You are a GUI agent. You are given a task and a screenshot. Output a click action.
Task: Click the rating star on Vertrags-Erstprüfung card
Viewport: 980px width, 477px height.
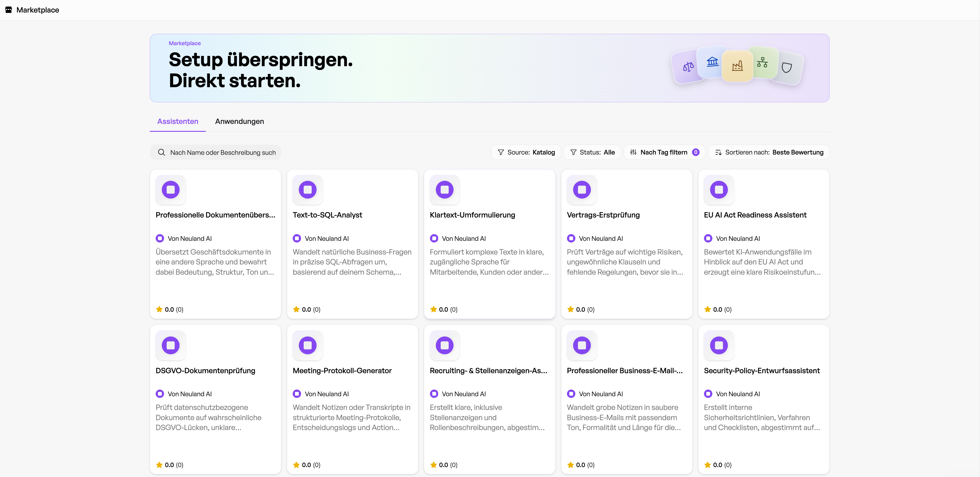[570, 309]
